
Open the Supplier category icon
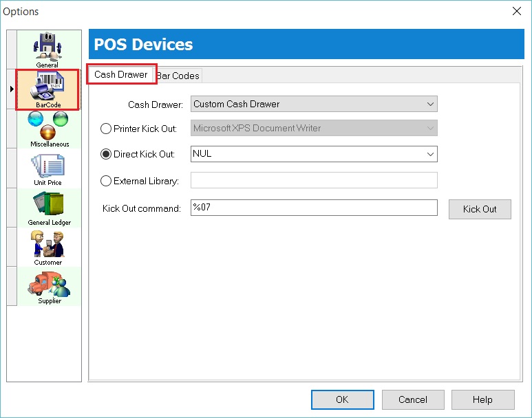tap(49, 286)
